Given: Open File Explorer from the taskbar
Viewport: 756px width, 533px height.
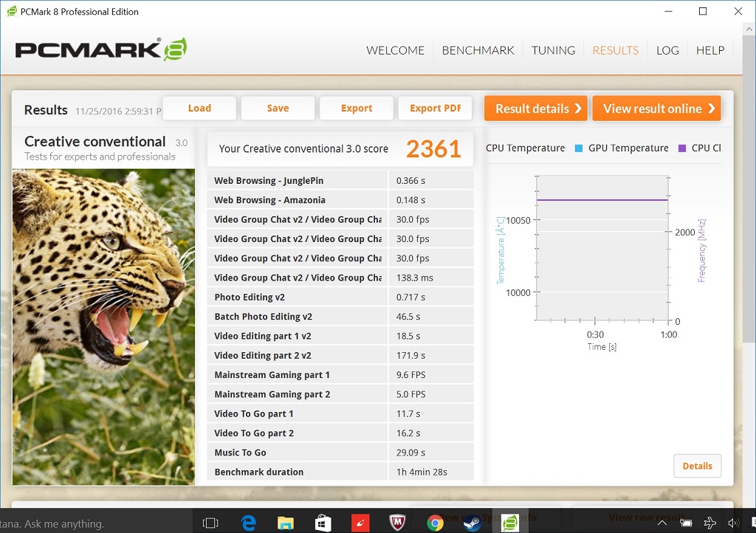Looking at the screenshot, I should click(286, 523).
